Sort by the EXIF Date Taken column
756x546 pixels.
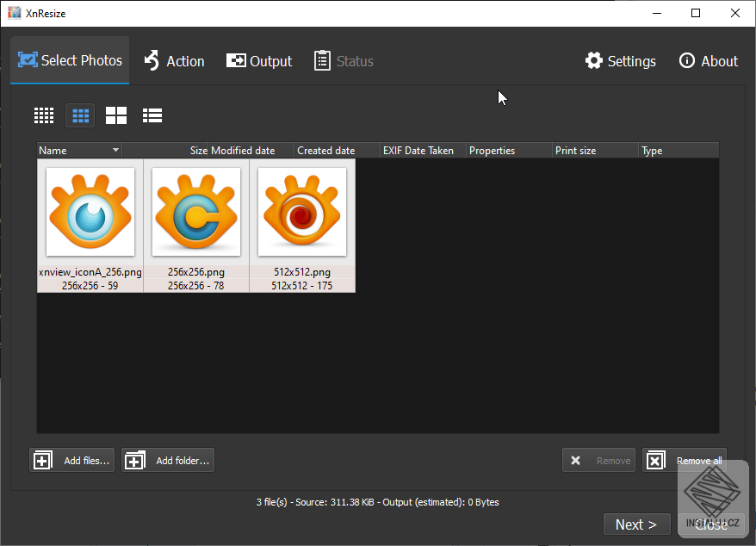click(424, 151)
